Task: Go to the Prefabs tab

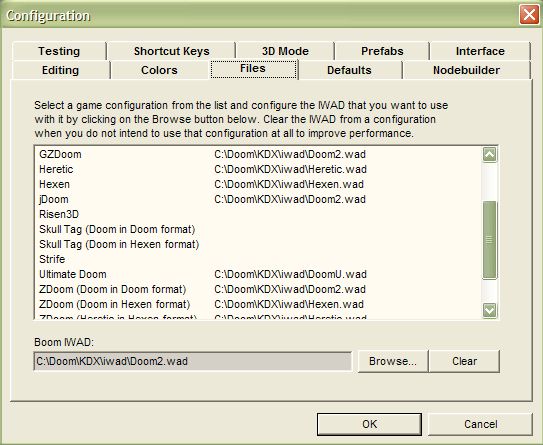Action: coord(382,51)
